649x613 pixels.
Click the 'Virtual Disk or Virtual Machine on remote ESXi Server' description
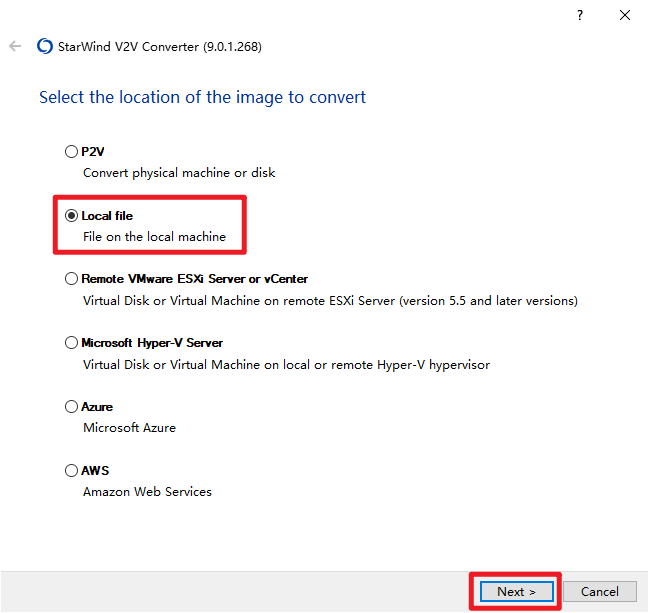(330, 301)
